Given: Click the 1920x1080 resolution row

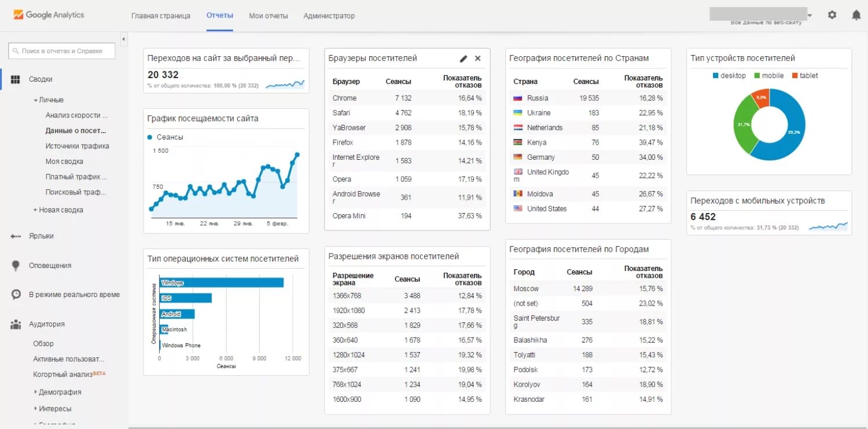Looking at the screenshot, I should click(x=407, y=310).
